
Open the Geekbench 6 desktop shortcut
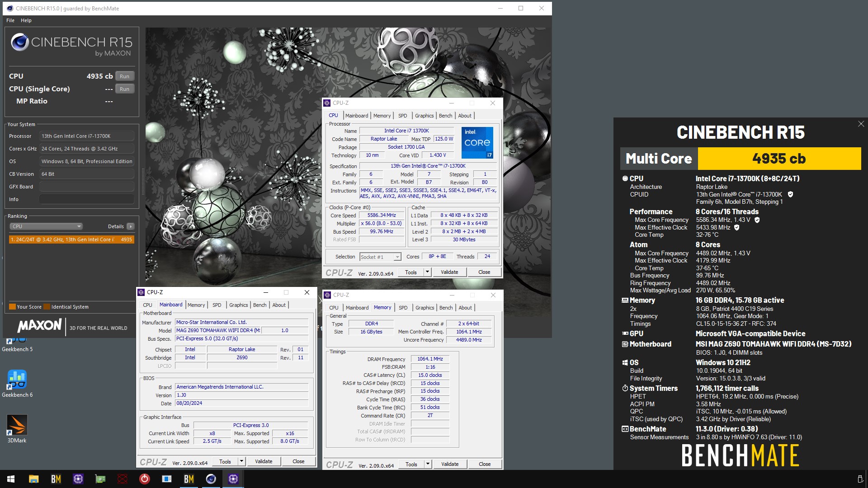tap(17, 384)
